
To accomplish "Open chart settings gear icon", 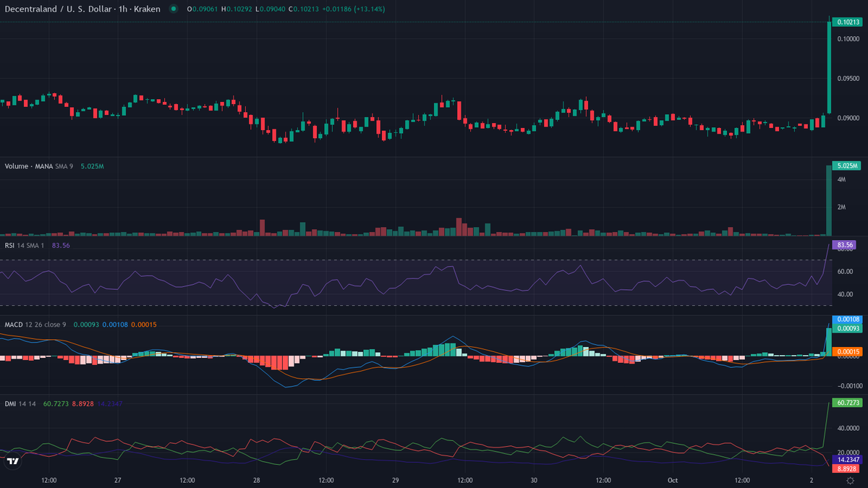I will point(849,480).
